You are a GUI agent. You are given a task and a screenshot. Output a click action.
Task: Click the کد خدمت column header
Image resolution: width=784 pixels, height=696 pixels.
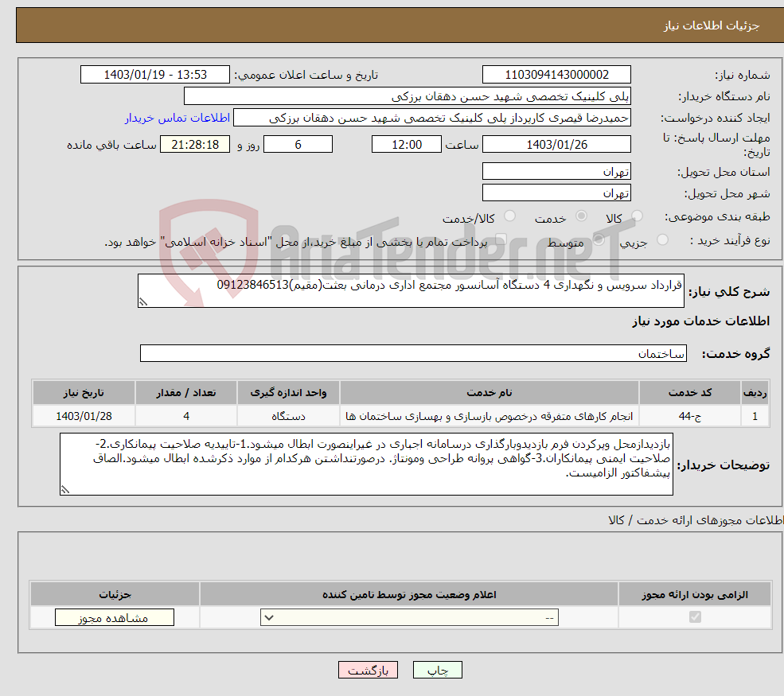coord(689,393)
